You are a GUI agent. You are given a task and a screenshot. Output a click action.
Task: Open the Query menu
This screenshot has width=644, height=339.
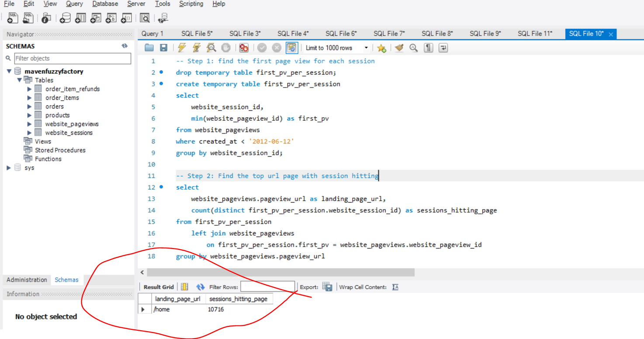74,3
